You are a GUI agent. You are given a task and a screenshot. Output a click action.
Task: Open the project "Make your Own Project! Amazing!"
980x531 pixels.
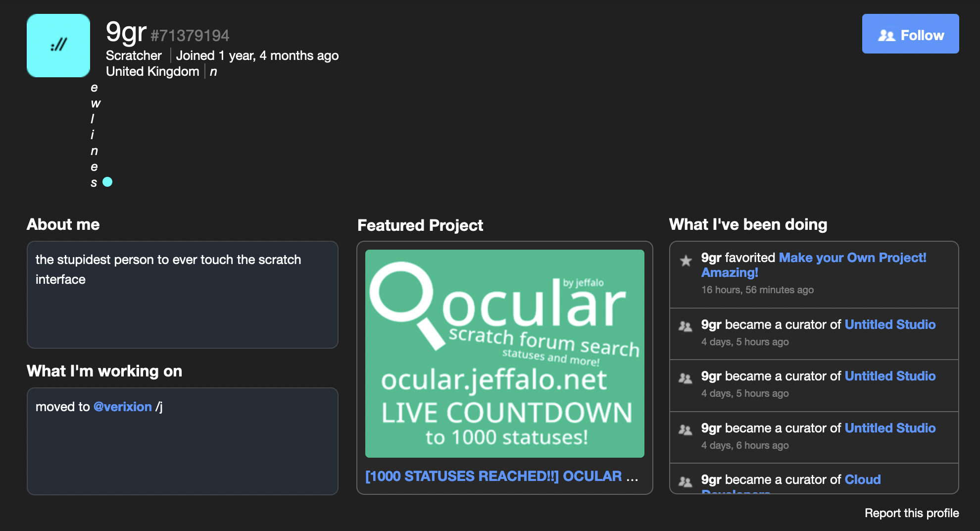click(852, 258)
